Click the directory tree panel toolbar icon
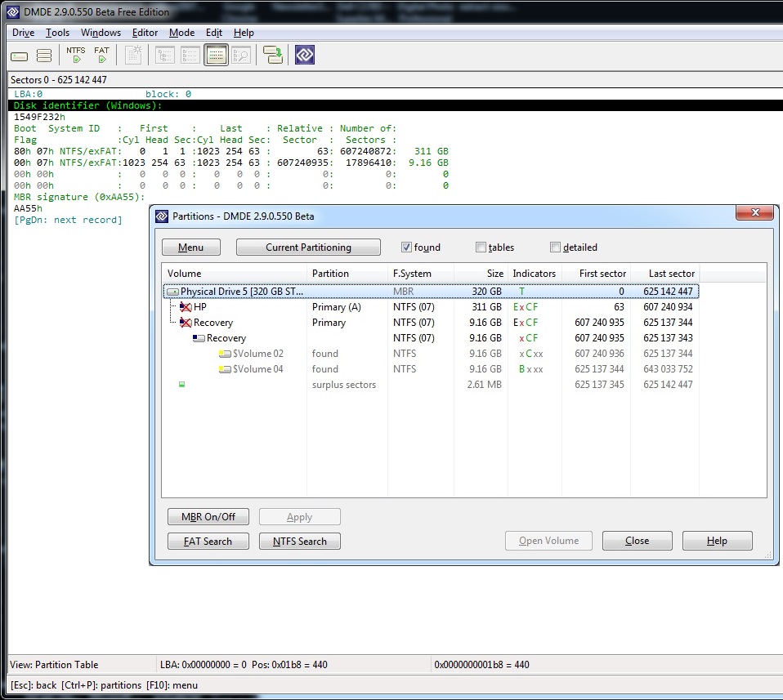This screenshot has width=783, height=700. tap(165, 55)
